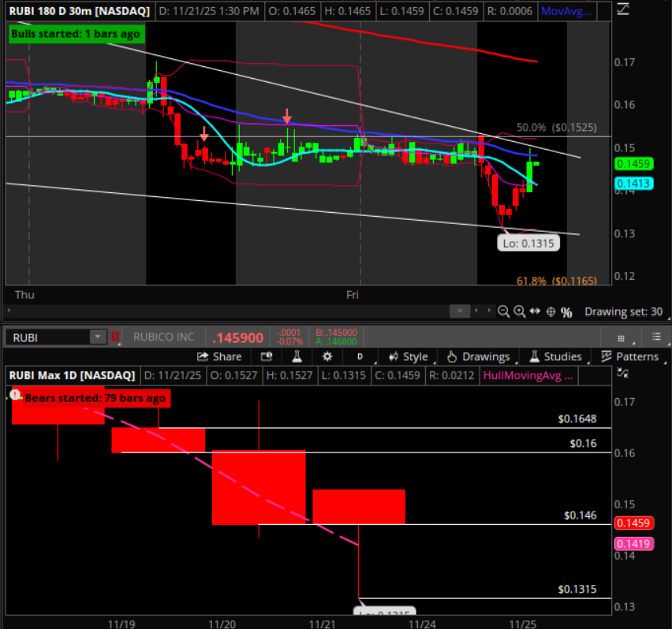Click the R: 0.0212 range value in lower header

[452, 375]
